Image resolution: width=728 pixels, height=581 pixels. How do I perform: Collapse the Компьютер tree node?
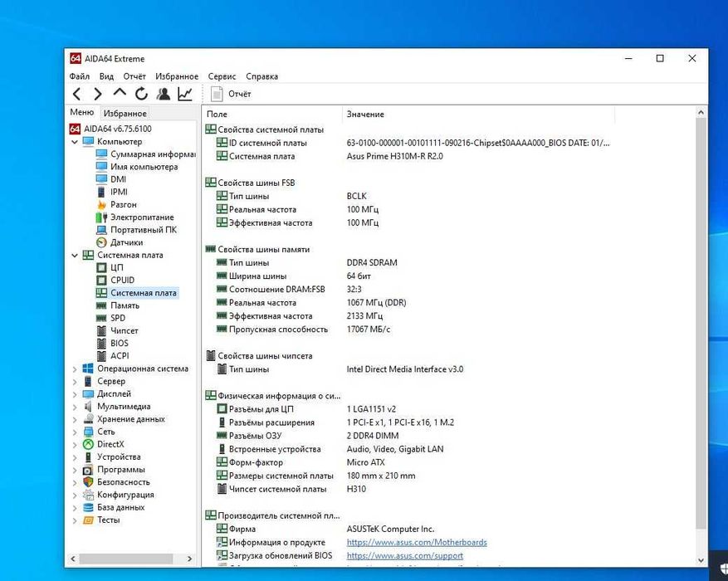coord(75,142)
